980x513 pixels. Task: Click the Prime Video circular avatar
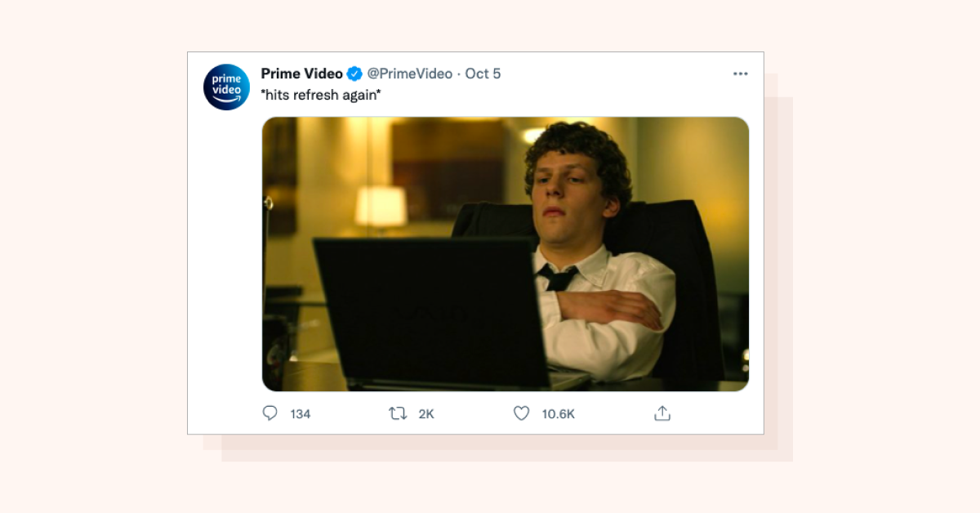226,87
